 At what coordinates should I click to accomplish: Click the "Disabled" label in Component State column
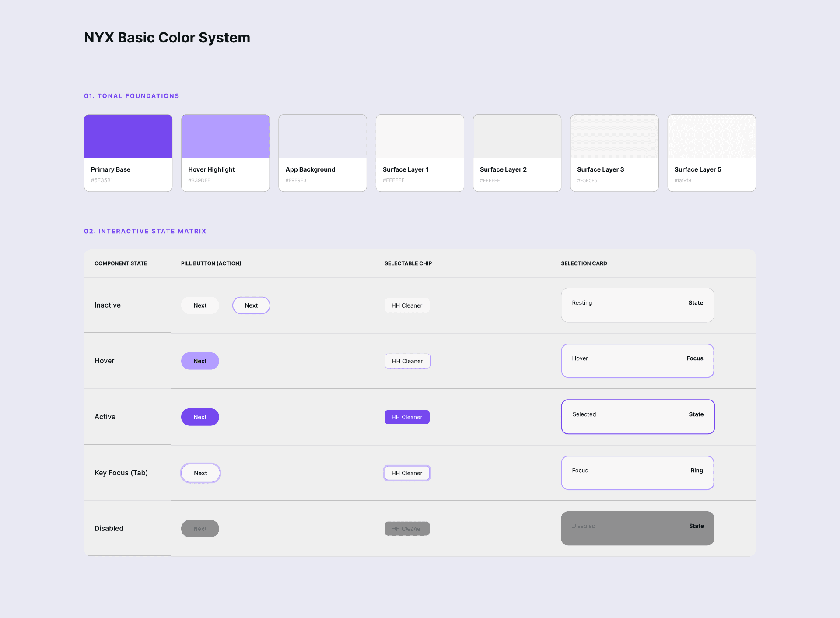click(x=109, y=528)
